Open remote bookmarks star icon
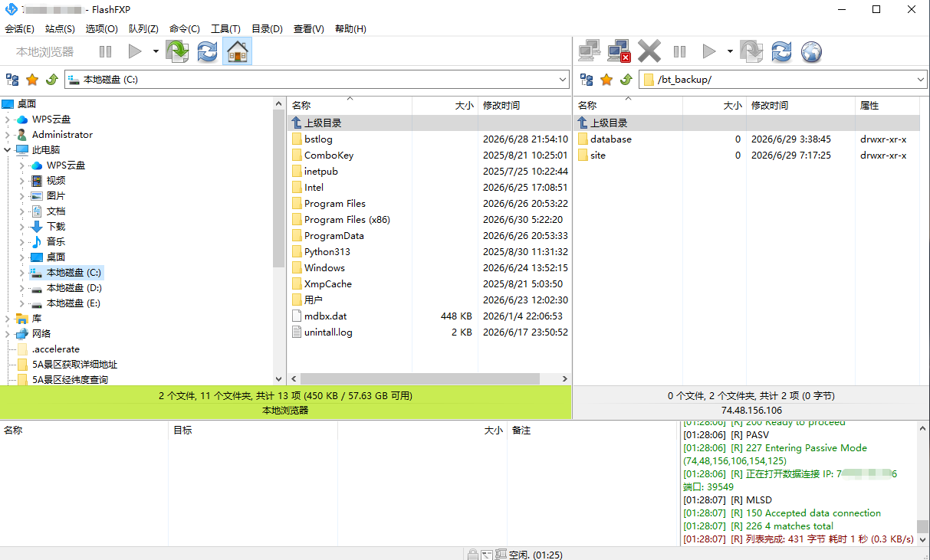The width and height of the screenshot is (930, 560). 606,79
